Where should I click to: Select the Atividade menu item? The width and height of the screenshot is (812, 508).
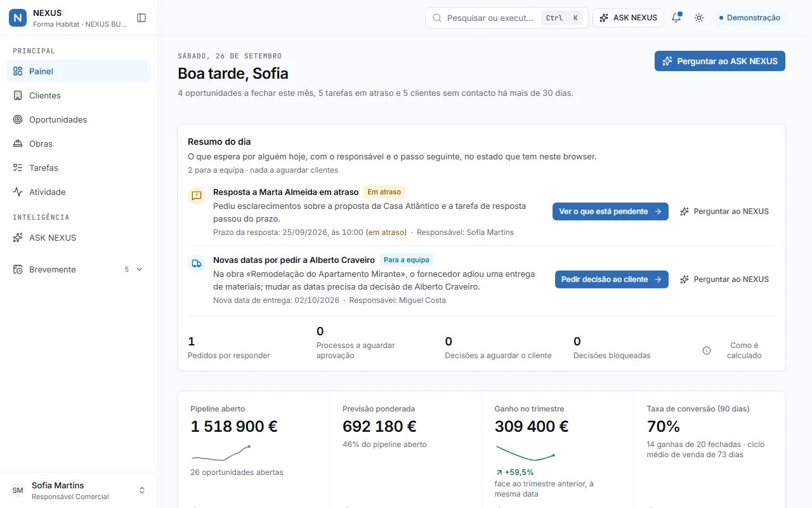[x=78, y=192]
